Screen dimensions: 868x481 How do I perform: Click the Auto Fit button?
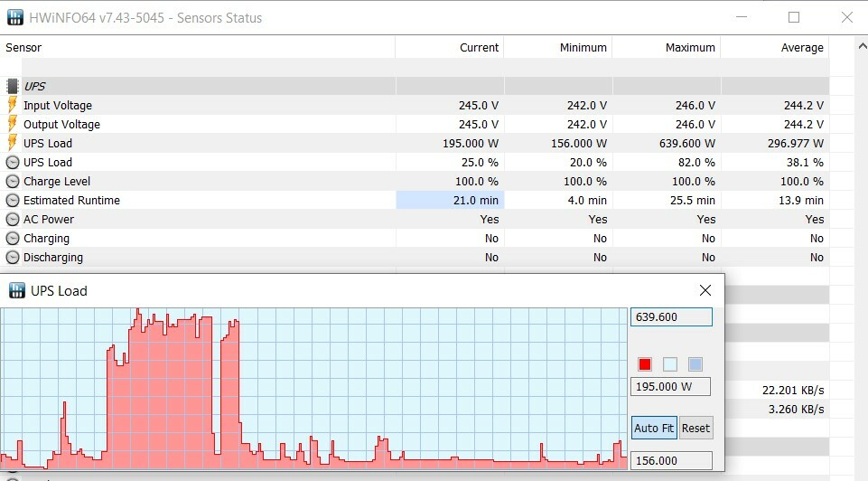654,428
